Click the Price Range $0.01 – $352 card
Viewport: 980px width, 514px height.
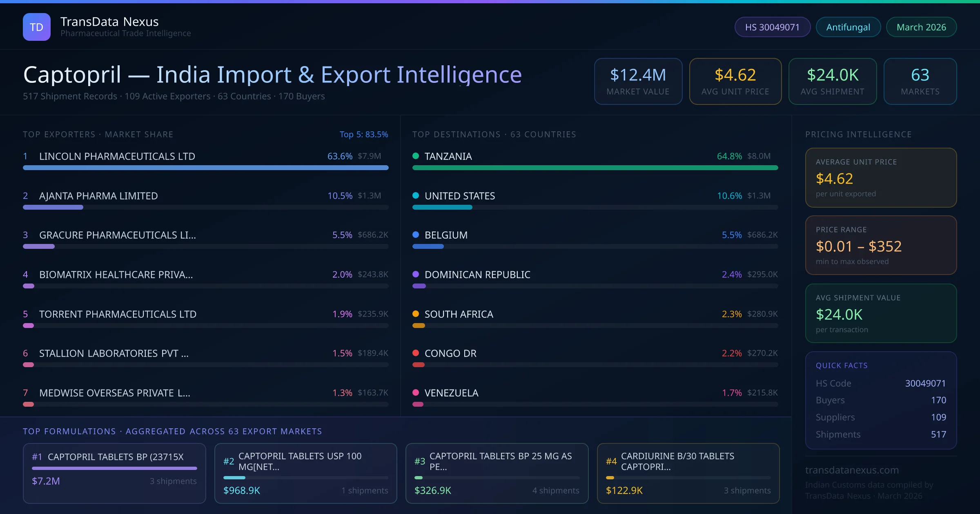(x=881, y=245)
